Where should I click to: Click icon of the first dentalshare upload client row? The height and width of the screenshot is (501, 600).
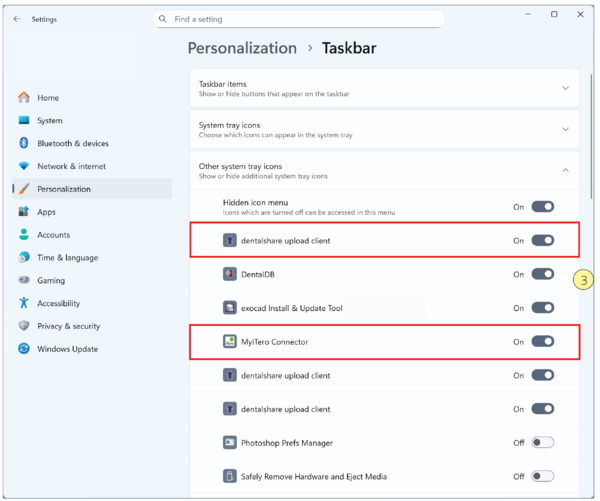click(230, 240)
